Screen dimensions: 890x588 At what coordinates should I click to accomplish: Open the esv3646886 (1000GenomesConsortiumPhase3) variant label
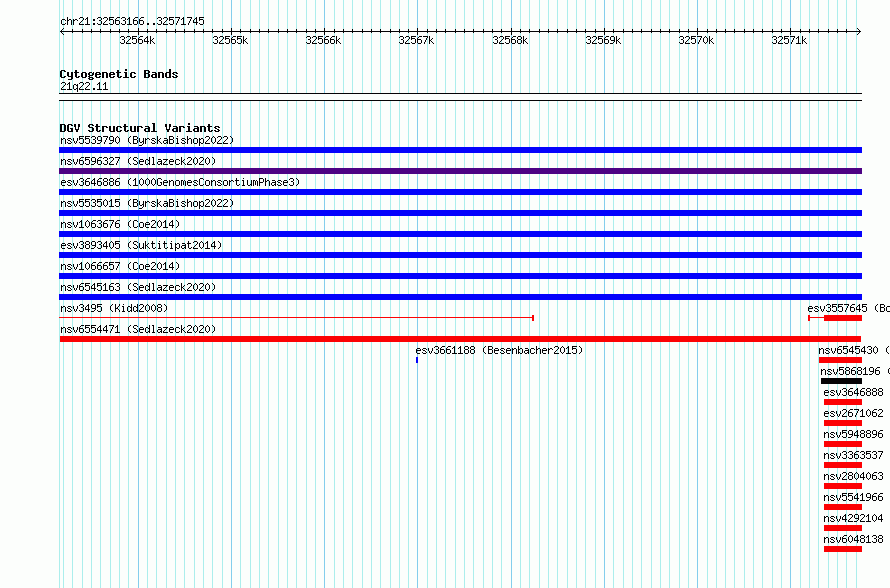click(180, 182)
